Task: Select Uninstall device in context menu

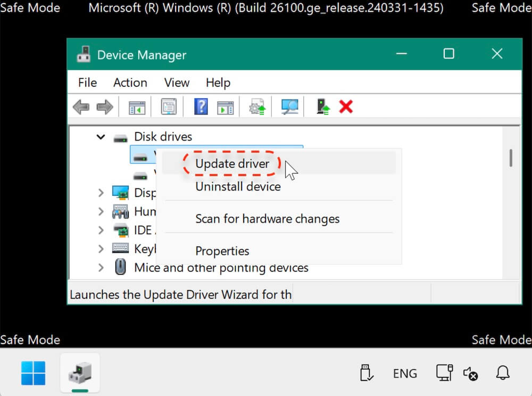Action: pyautogui.click(x=238, y=186)
